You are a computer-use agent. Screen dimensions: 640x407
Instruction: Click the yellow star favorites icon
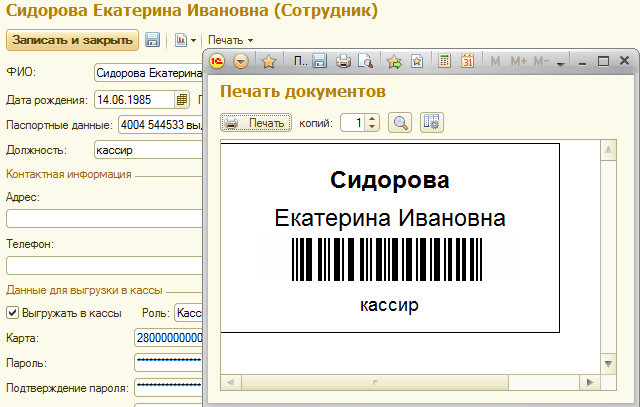pyautogui.click(x=269, y=62)
